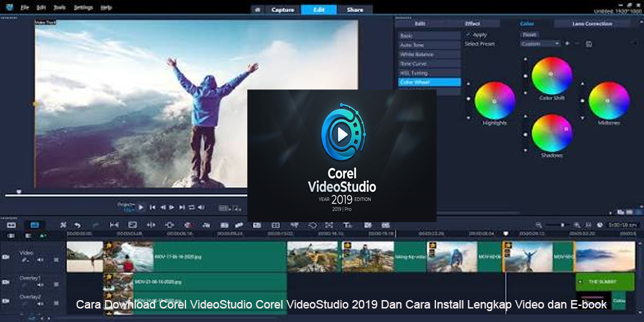Image resolution: width=644 pixels, height=322 pixels.
Task: Open the 3D Title Editor icon
Action: click(x=348, y=225)
